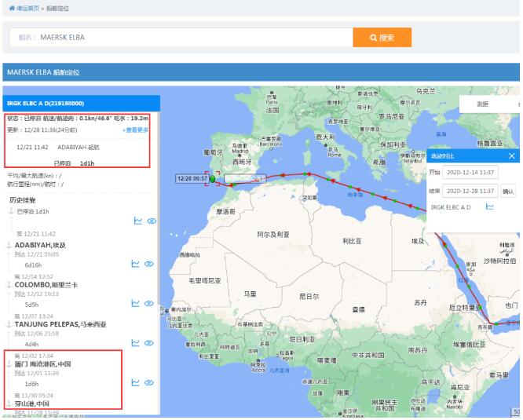The width and height of the screenshot is (523, 420).
Task: Open the 结束 end date field 2020-12-28 11:37
Action: 470,191
